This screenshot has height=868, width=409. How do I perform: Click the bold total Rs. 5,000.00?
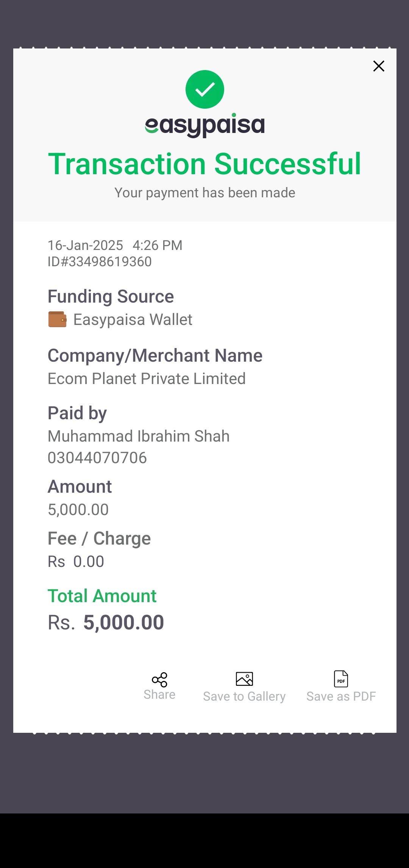(106, 623)
